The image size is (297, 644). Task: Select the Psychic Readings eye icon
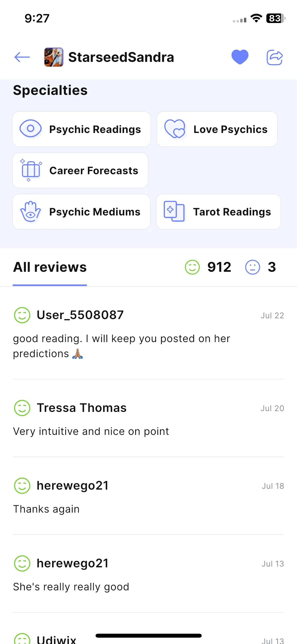(31, 129)
